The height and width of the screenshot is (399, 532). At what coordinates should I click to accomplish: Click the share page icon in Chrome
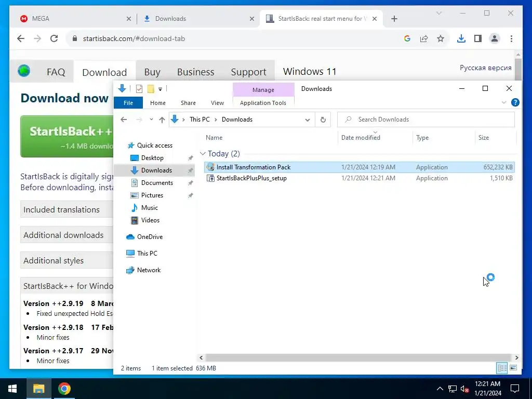tap(424, 38)
